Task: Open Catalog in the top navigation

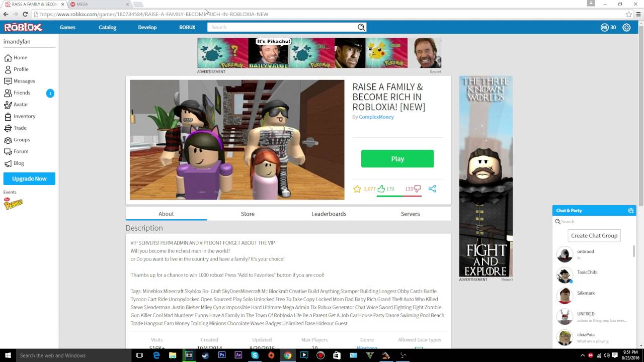Action: (107, 27)
